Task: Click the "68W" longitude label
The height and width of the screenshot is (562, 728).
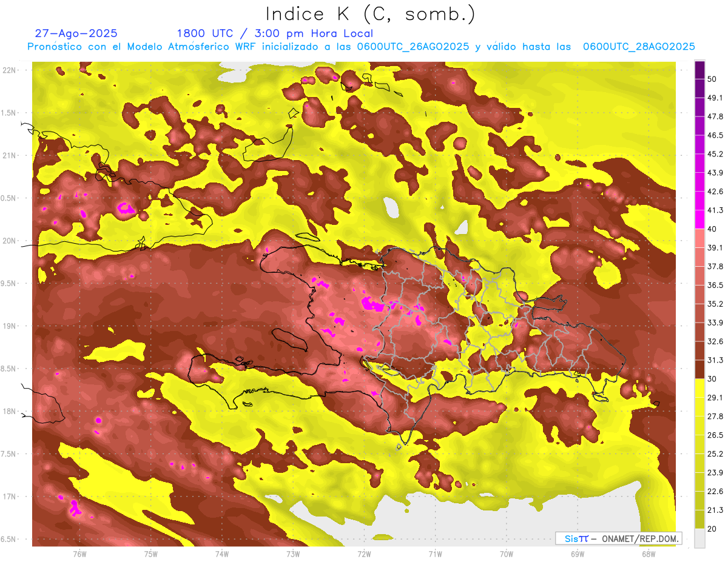Action: click(x=648, y=554)
